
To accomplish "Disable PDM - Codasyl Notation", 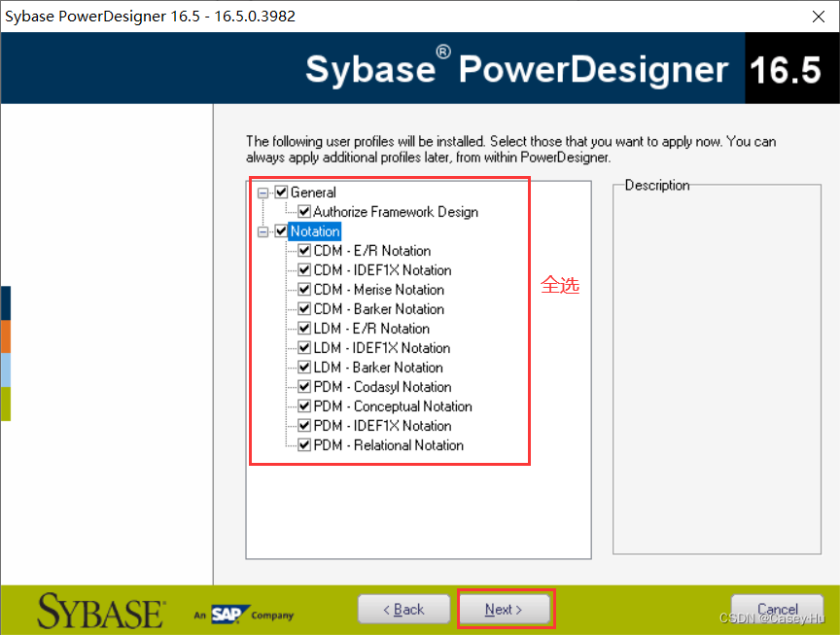I will [304, 387].
